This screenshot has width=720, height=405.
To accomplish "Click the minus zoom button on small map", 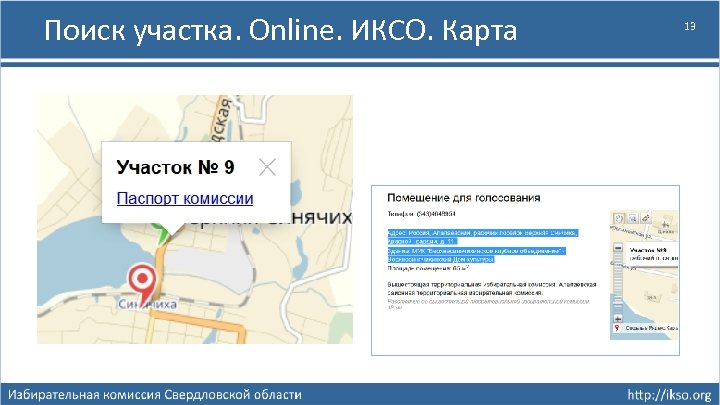I will tap(618, 248).
